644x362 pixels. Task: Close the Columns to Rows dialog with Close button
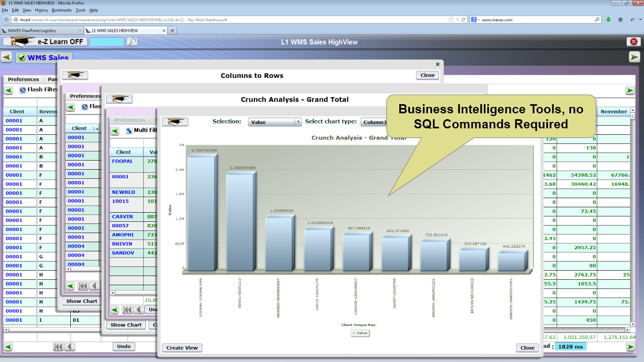[427, 75]
